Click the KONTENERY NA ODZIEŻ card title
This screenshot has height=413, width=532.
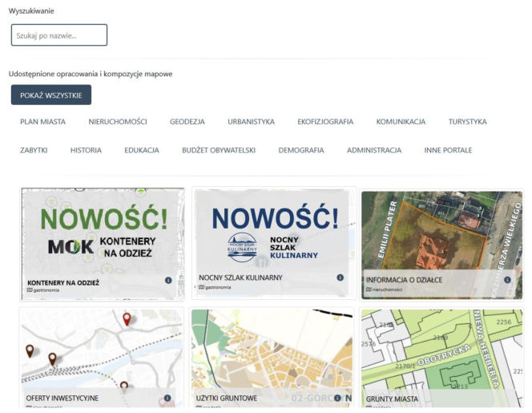click(63, 282)
